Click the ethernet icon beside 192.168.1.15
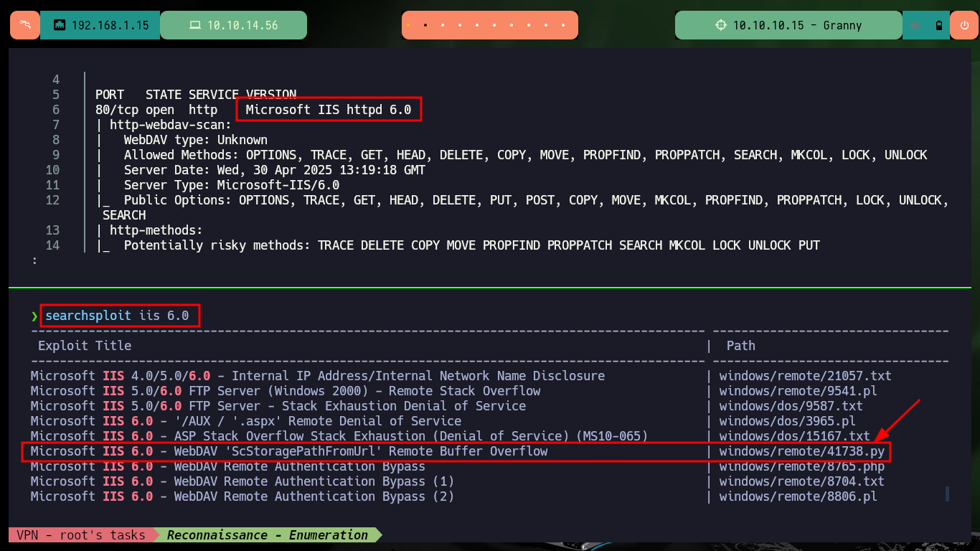The image size is (980, 551). 60,25
